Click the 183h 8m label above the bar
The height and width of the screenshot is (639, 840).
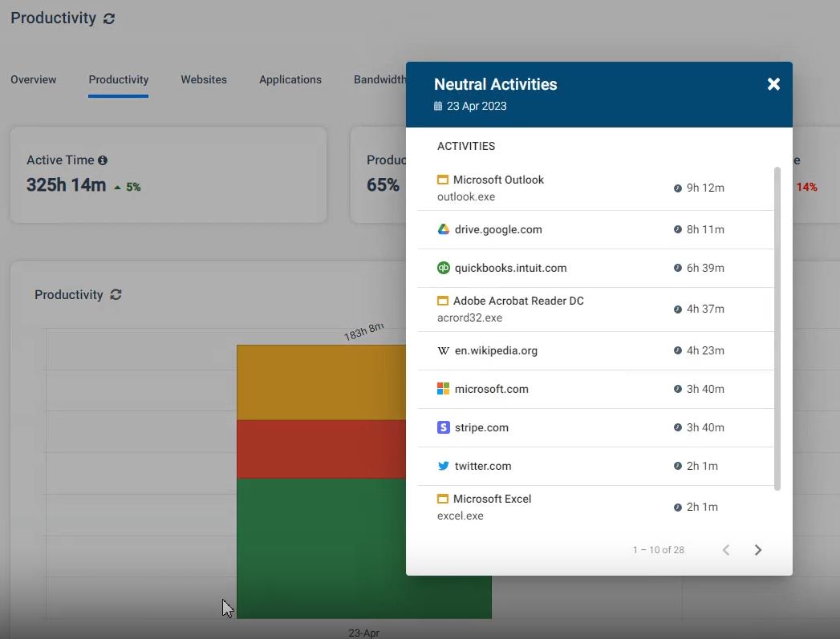pyautogui.click(x=363, y=331)
